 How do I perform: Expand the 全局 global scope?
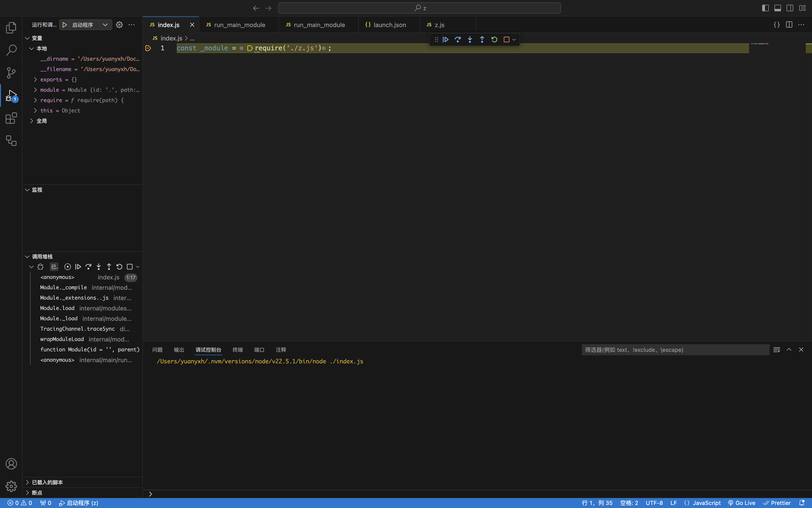(31, 121)
